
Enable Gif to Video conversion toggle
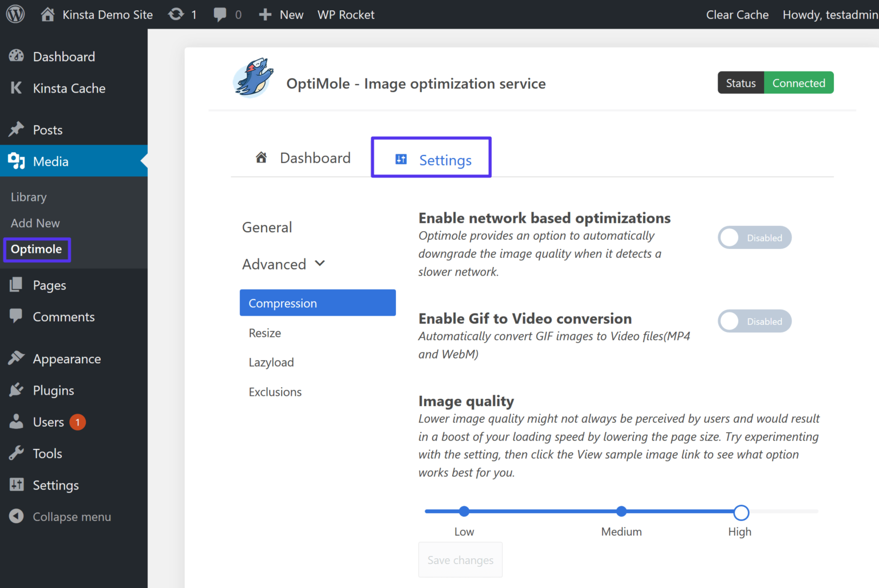754,321
